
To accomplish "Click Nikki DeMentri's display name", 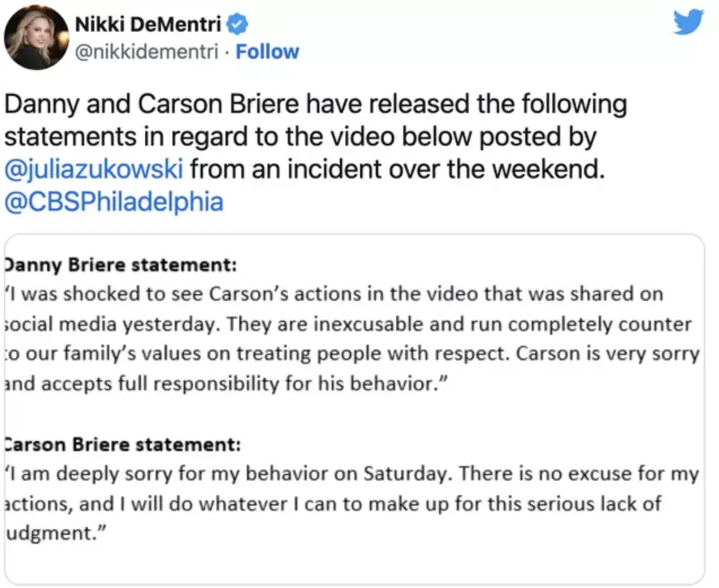I will click(149, 24).
